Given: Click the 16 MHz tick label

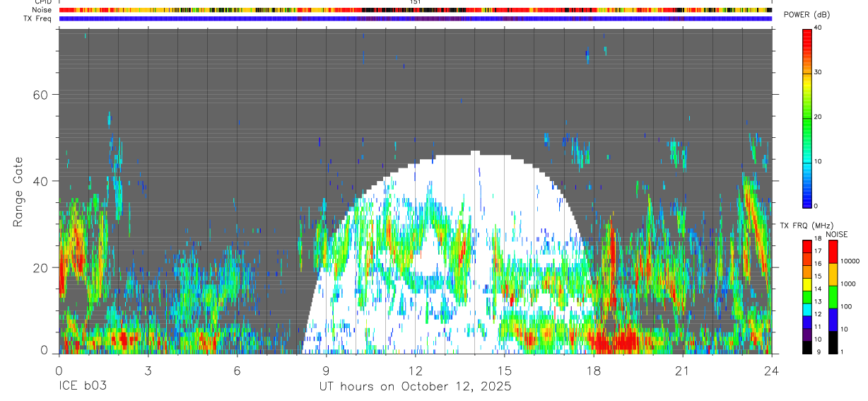Looking at the screenshot, I should 818,264.
